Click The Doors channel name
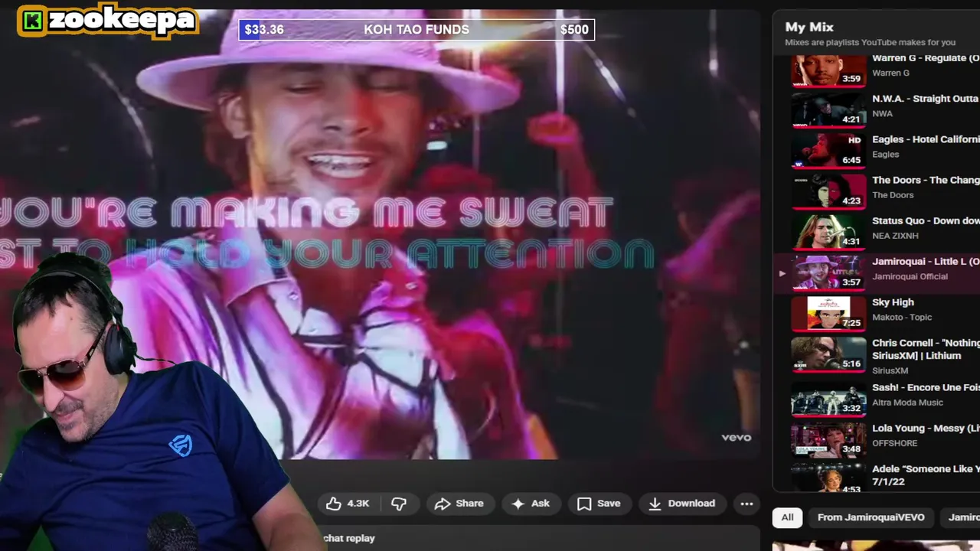 click(893, 195)
